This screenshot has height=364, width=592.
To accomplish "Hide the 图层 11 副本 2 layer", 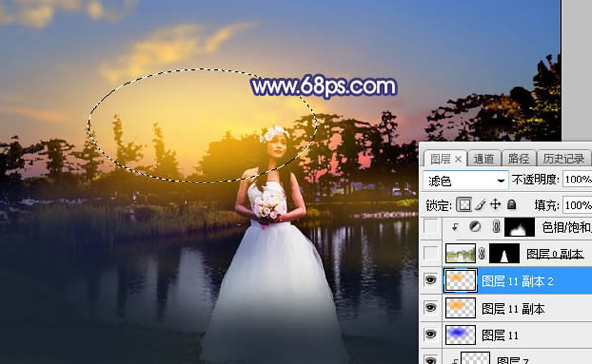I will coord(431,280).
